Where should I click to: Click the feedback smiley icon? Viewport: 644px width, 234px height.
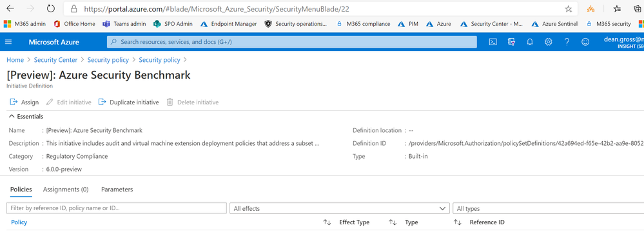[585, 42]
